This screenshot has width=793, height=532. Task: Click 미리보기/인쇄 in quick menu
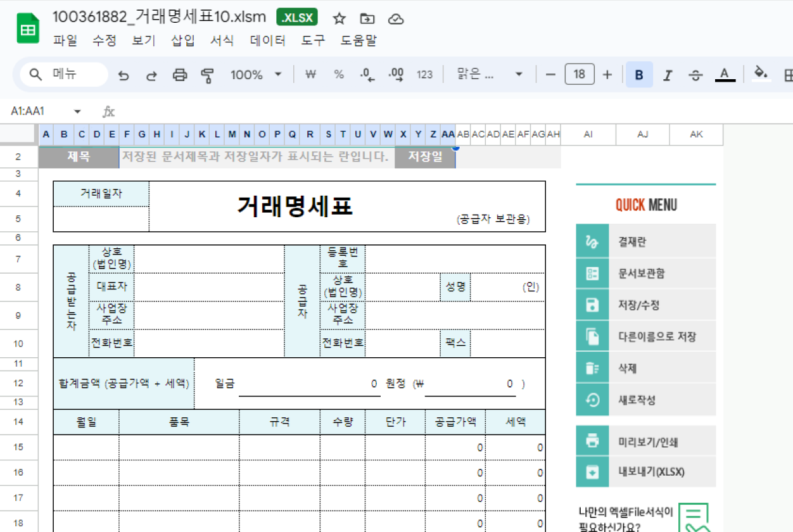click(646, 441)
